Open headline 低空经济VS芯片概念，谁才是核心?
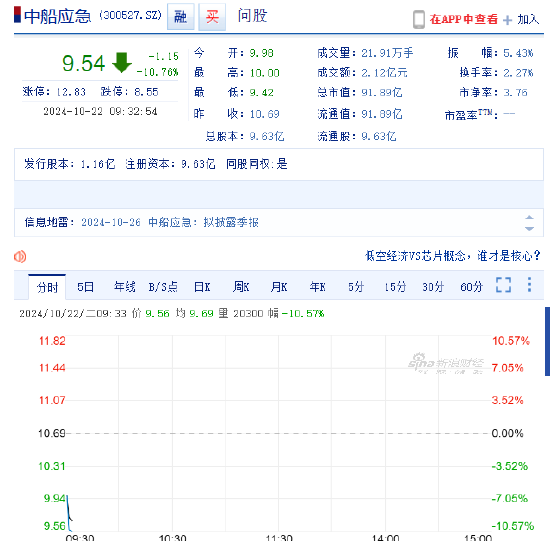This screenshot has width=550, height=541. (452, 256)
